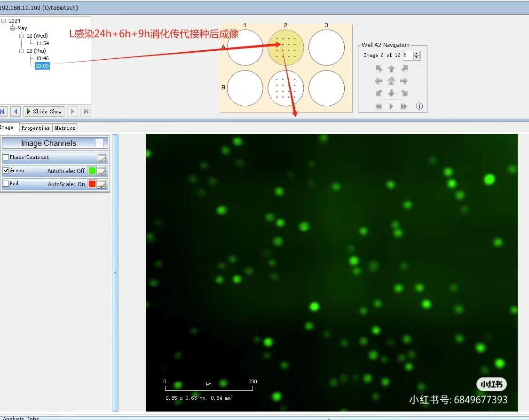Viewport: 529px width, 420px height.
Task: Navigate up-right with diagonal arrow icon
Action: (x=404, y=69)
